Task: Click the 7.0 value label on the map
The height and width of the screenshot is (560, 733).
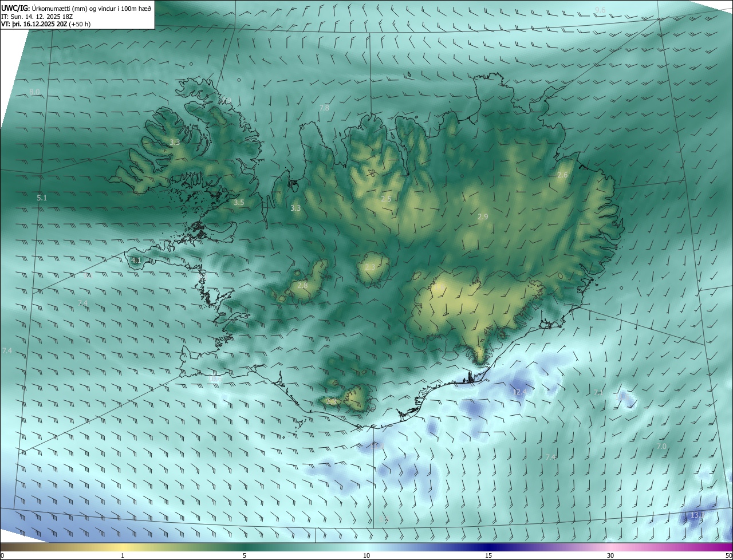Action: [661, 446]
